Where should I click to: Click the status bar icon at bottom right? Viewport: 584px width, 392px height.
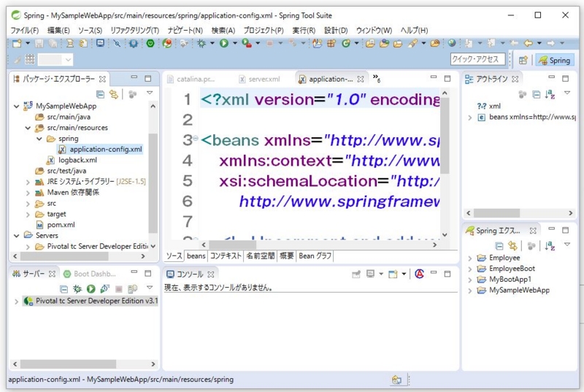coord(396,380)
